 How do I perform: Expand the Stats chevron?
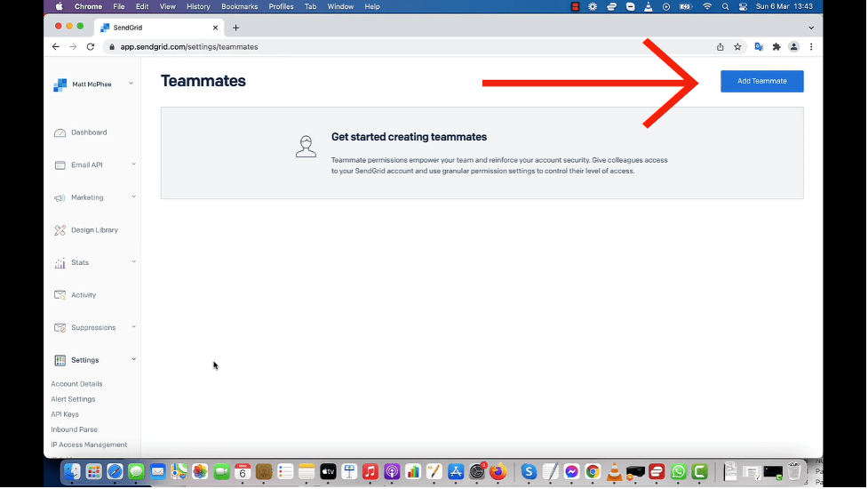click(134, 262)
